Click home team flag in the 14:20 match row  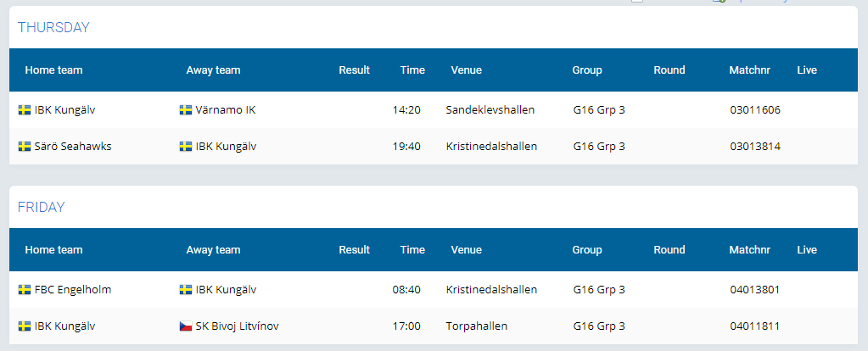(x=25, y=110)
